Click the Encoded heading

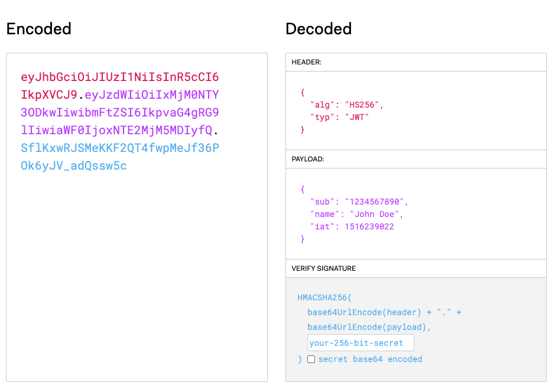pyautogui.click(x=39, y=28)
